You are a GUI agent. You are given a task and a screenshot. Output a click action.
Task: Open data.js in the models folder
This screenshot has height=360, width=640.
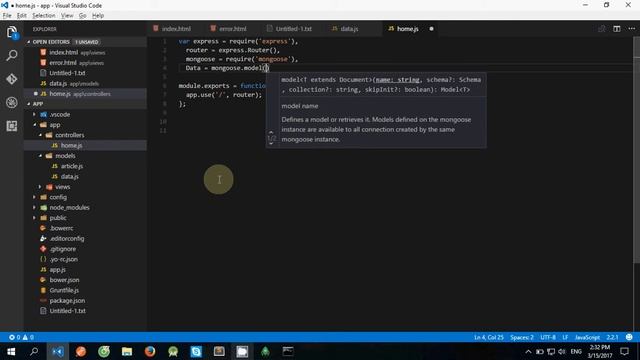point(69,177)
